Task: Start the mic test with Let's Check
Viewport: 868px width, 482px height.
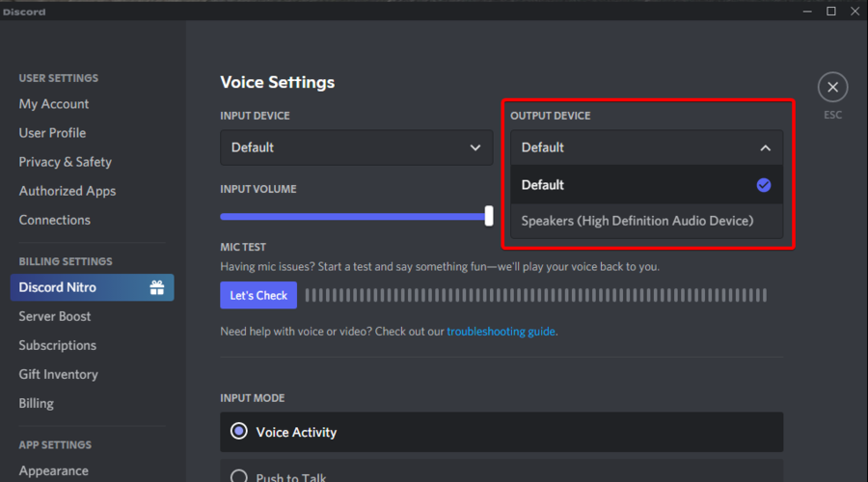Action: point(258,296)
